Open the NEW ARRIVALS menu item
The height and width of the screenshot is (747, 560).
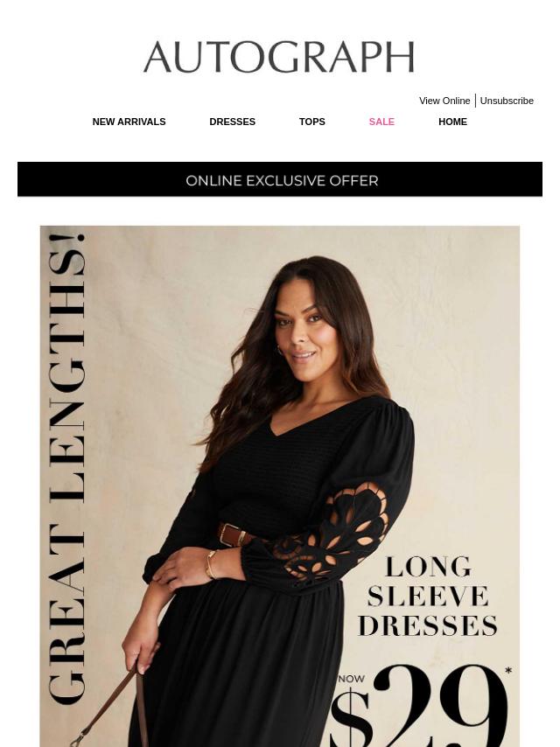tap(129, 122)
